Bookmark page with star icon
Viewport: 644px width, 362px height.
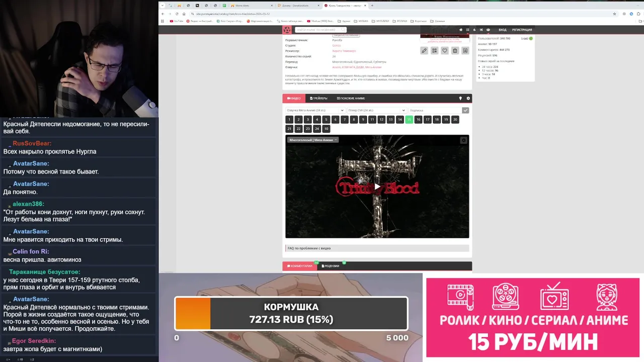tap(614, 14)
